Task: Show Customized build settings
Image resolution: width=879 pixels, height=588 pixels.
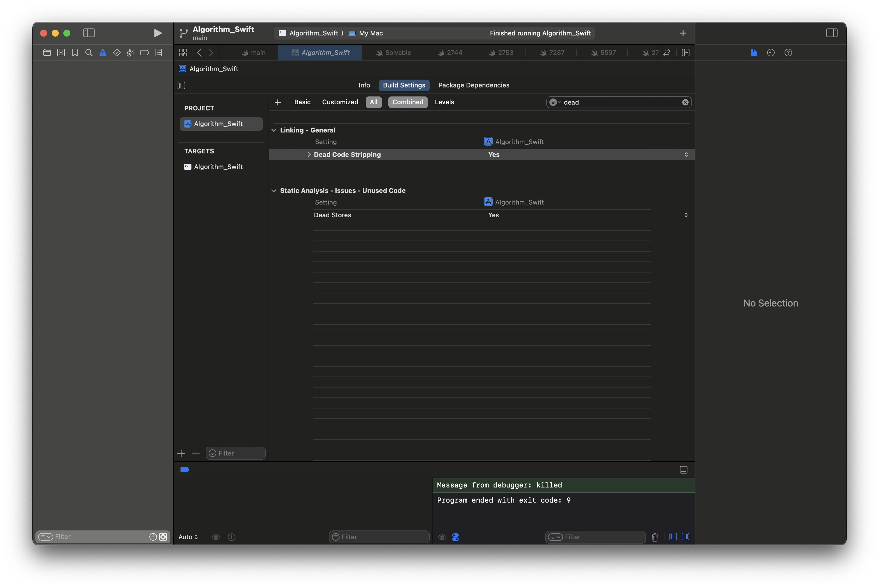Action: tap(340, 102)
